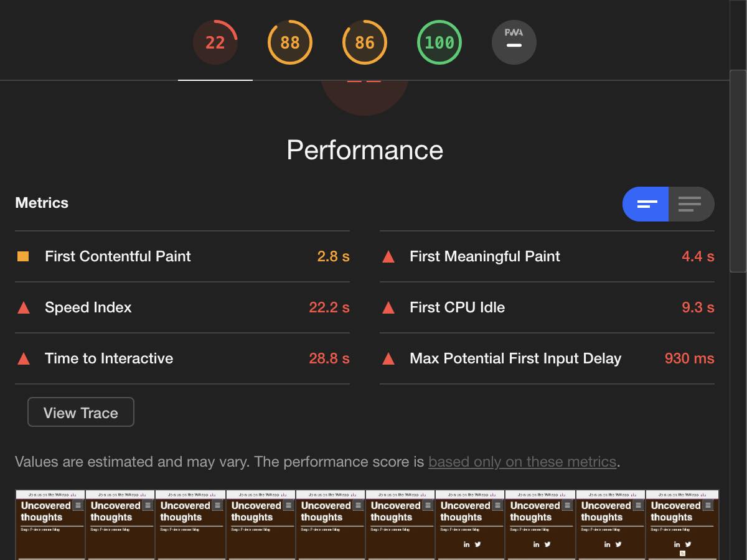
Task: Click the View Trace button
Action: (81, 413)
